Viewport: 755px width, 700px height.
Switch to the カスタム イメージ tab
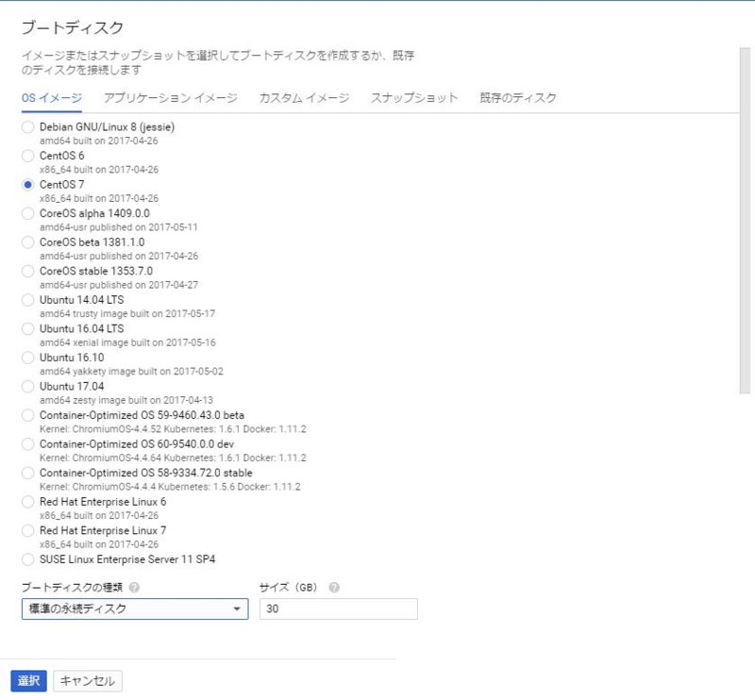click(x=304, y=98)
